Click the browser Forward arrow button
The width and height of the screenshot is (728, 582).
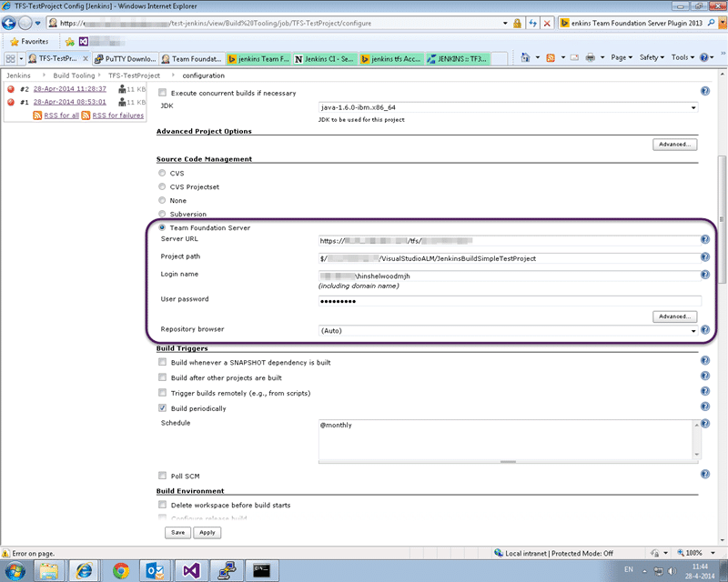coord(25,23)
